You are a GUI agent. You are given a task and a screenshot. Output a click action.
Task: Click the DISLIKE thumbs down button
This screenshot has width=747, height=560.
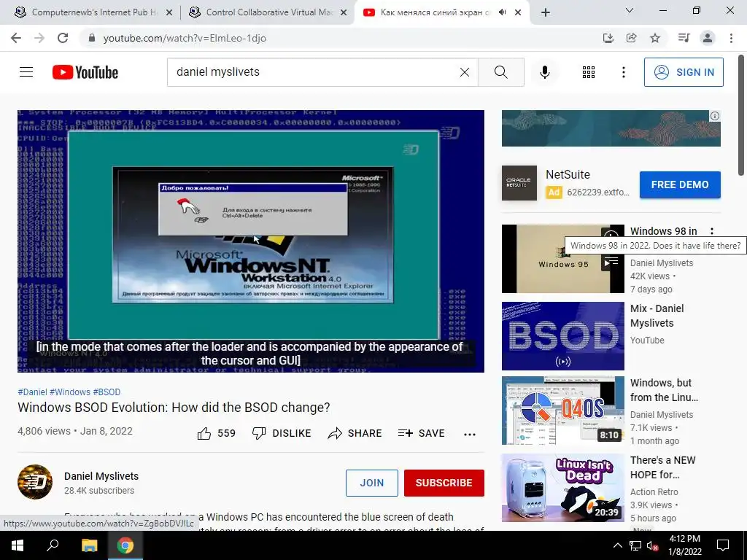tap(281, 433)
